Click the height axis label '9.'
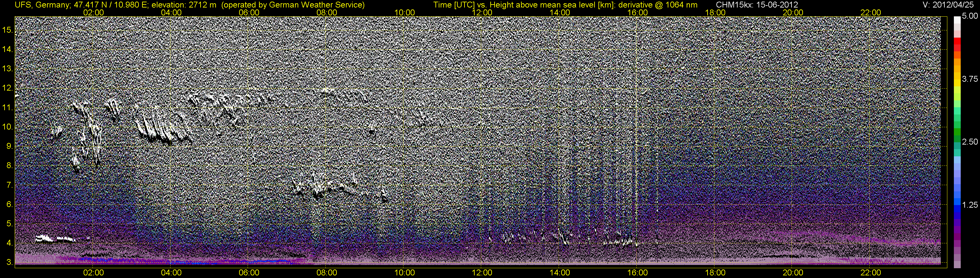Image resolution: width=980 pixels, height=278 pixels. click(9, 146)
